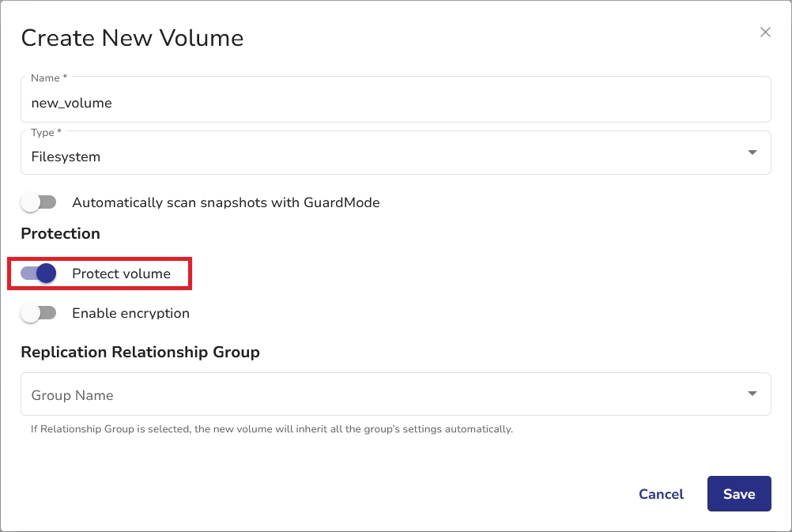Screen dimensions: 792x532
Task: Click the 'Type *' field label
Action: click(45, 133)
